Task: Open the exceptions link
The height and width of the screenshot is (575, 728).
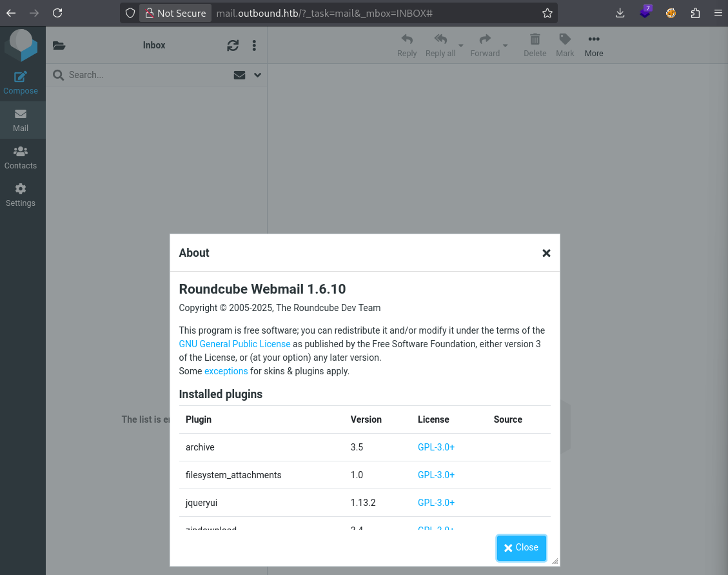Action: [x=226, y=371]
